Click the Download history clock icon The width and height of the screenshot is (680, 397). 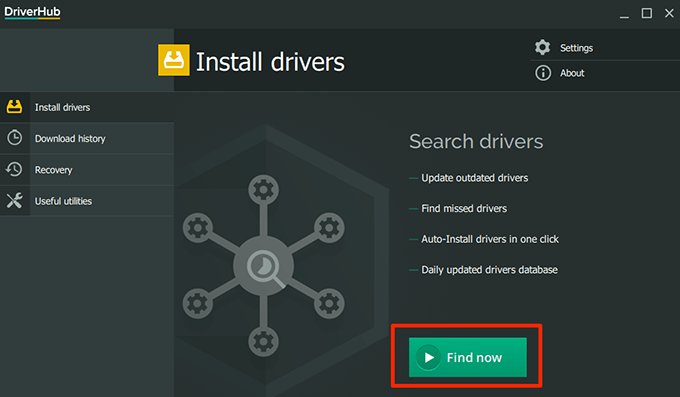tap(14, 138)
